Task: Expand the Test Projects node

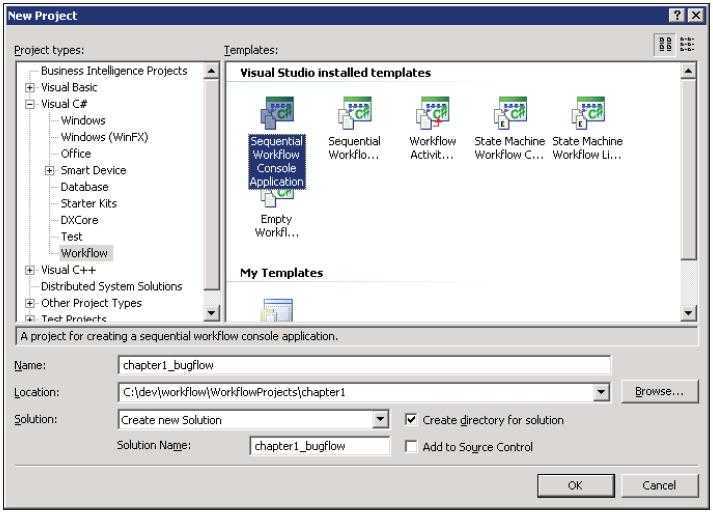Action: (30, 319)
